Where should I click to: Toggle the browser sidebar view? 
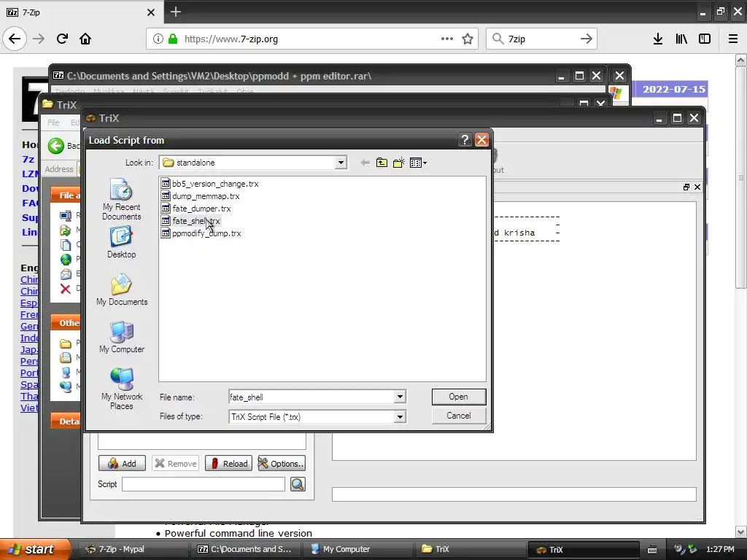(704, 39)
